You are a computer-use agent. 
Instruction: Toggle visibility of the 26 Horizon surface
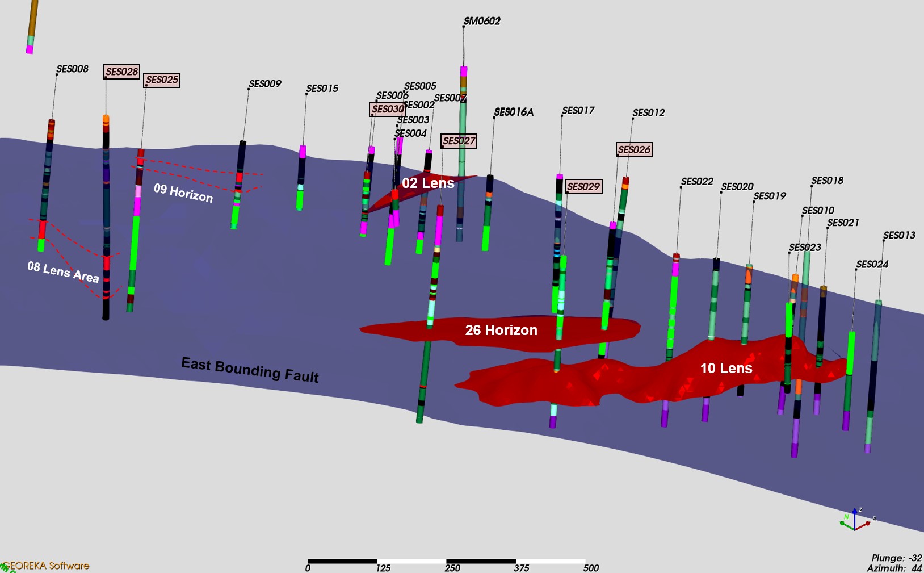point(501,329)
